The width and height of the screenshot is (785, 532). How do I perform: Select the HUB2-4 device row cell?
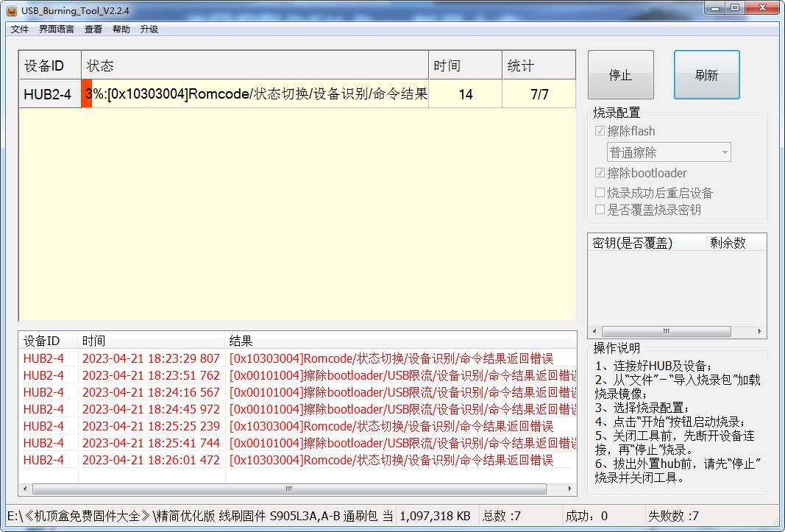click(50, 93)
